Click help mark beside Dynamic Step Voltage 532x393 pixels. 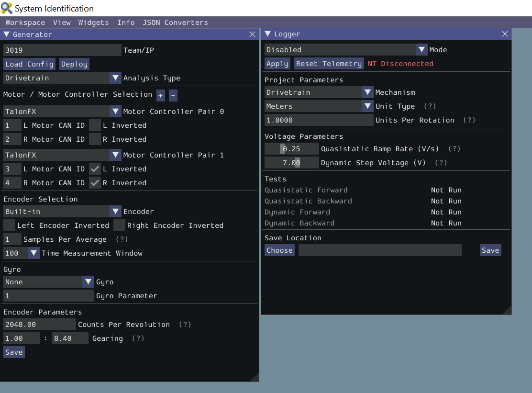click(441, 163)
